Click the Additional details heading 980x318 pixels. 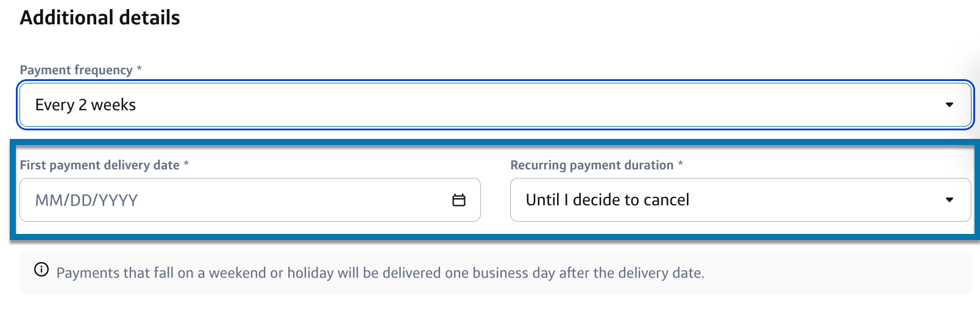click(100, 18)
